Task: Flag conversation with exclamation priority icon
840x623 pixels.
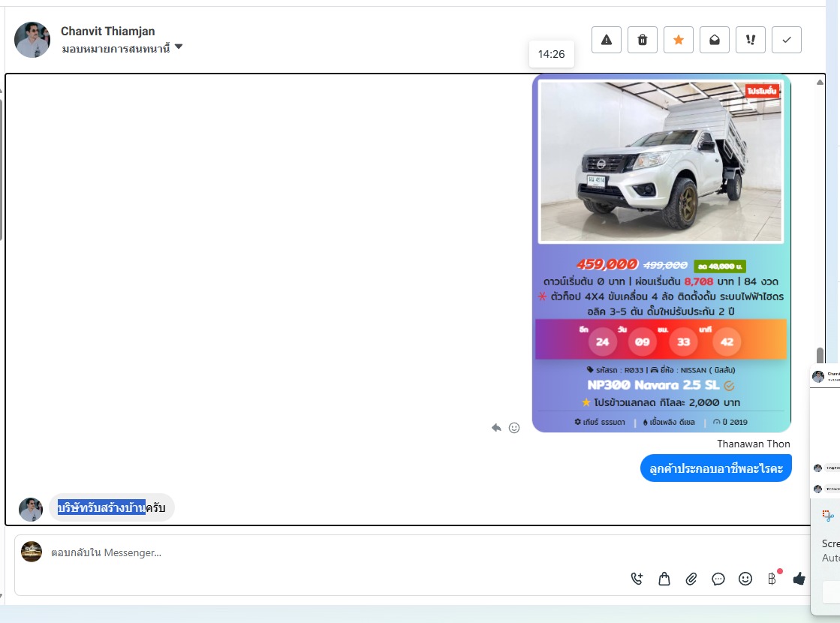Action: 751,40
